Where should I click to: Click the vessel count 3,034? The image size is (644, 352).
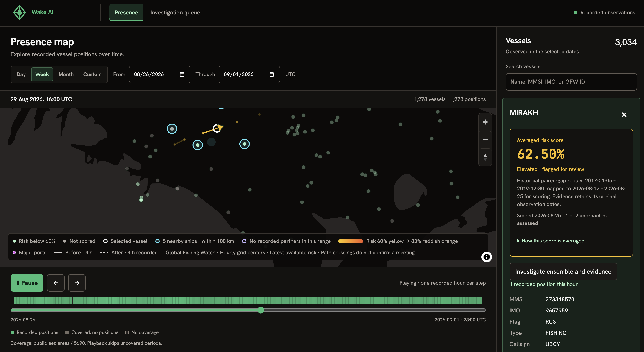(626, 42)
